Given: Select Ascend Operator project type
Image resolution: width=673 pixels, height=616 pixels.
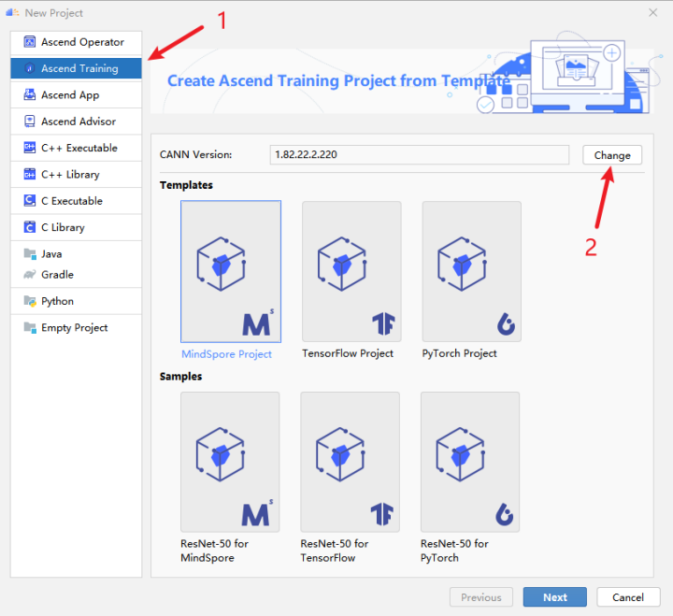Looking at the screenshot, I should click(76, 42).
